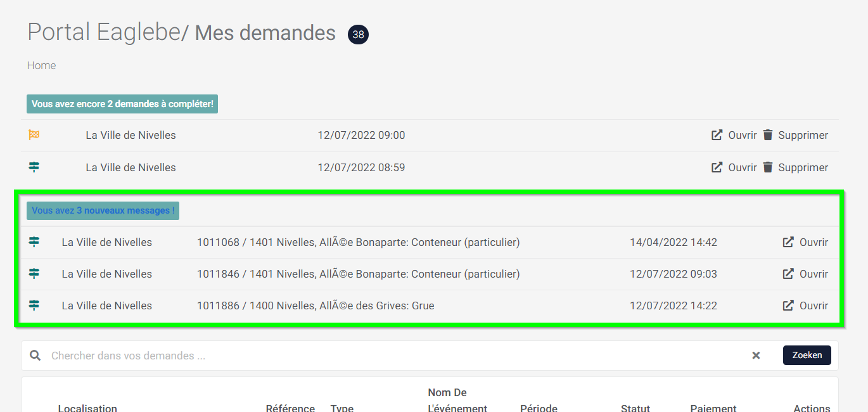Clear the search field with the X
The width and height of the screenshot is (868, 412).
click(x=756, y=356)
